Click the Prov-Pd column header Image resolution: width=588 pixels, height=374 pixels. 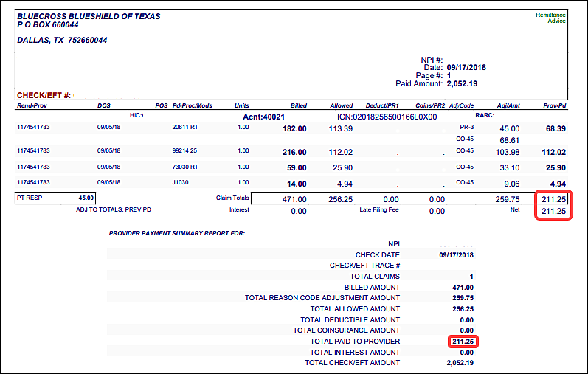pos(554,105)
